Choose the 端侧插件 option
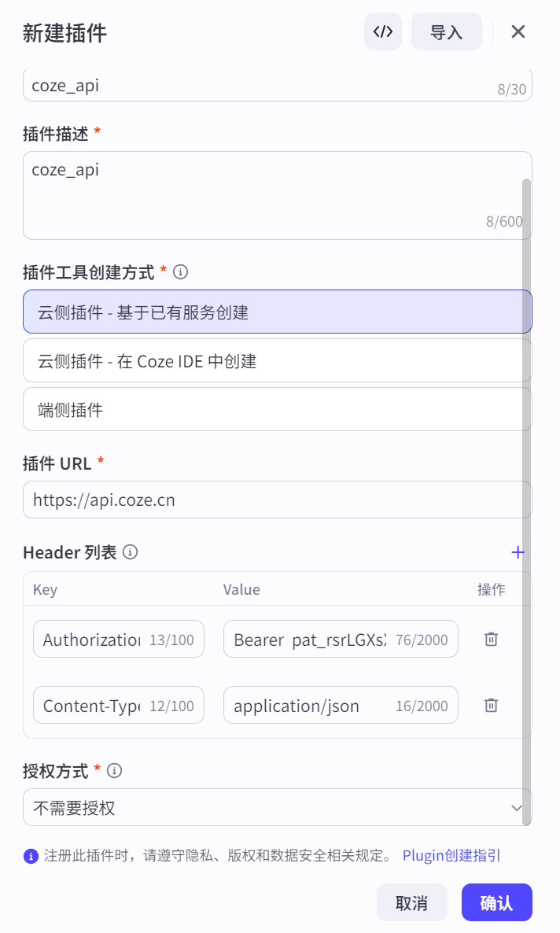The height and width of the screenshot is (933, 560). pos(278,409)
